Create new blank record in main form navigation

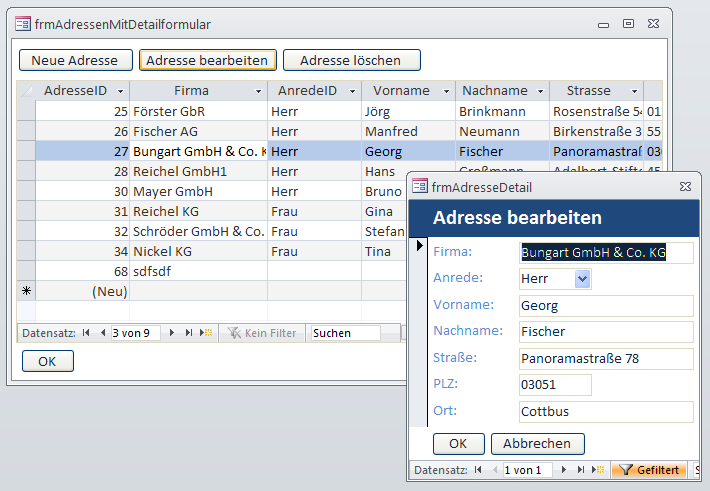[x=205, y=333]
